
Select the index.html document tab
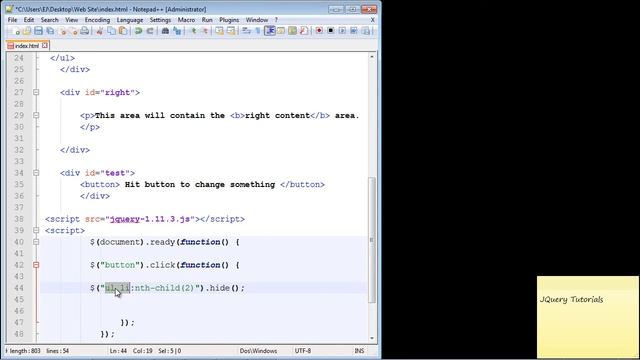[x=27, y=46]
